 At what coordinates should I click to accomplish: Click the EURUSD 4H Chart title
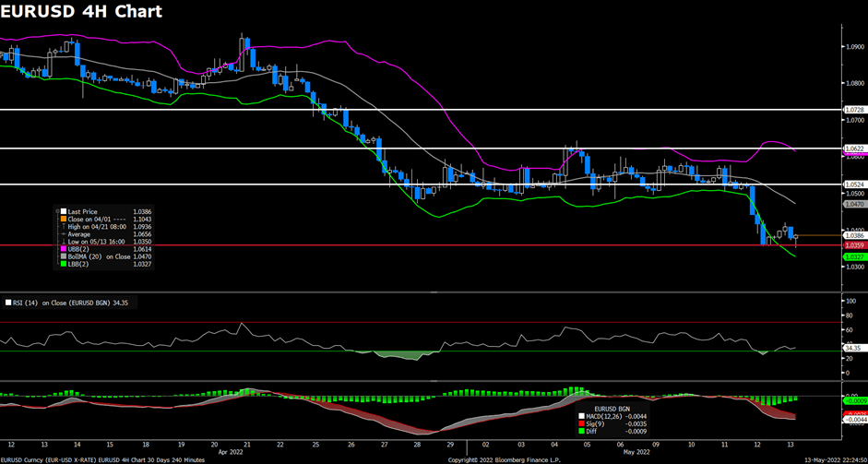[81, 10]
